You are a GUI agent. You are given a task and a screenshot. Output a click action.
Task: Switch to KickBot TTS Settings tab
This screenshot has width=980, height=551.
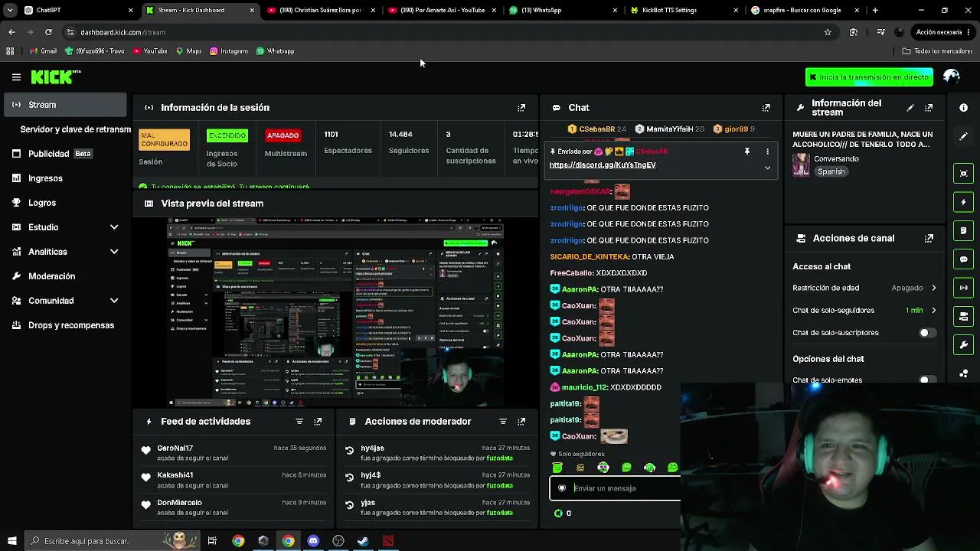point(684,11)
